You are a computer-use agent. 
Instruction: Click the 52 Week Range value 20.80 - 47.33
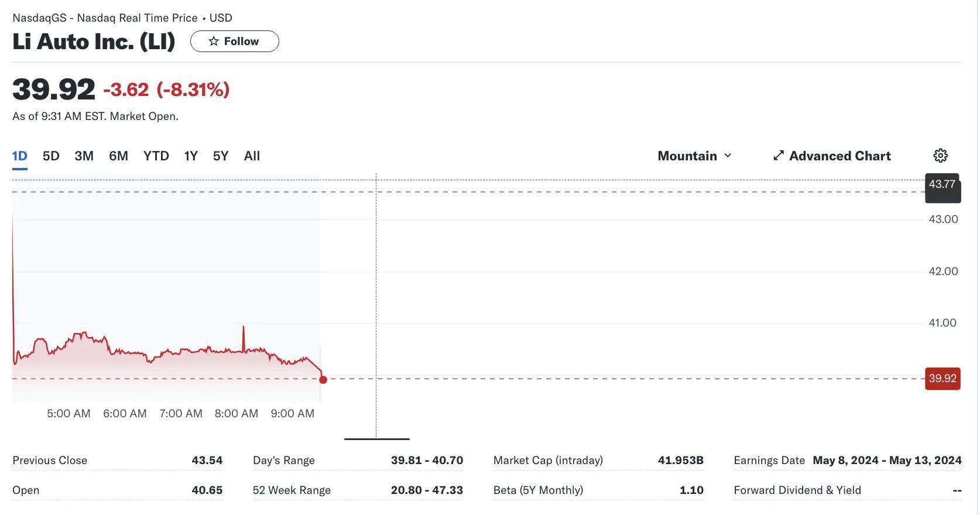click(x=427, y=490)
